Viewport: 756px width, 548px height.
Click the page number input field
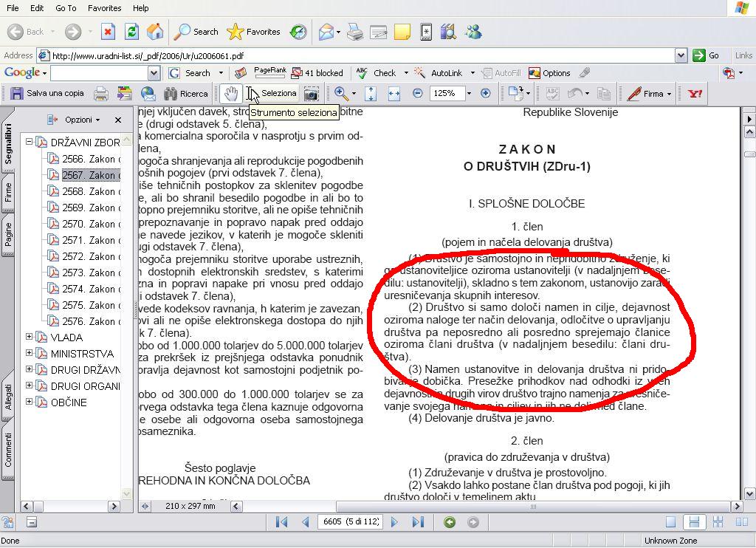coord(350,522)
